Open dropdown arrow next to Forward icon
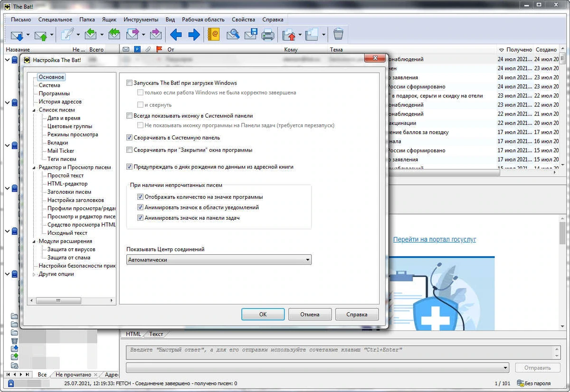This screenshot has width=570, height=392. tap(143, 35)
